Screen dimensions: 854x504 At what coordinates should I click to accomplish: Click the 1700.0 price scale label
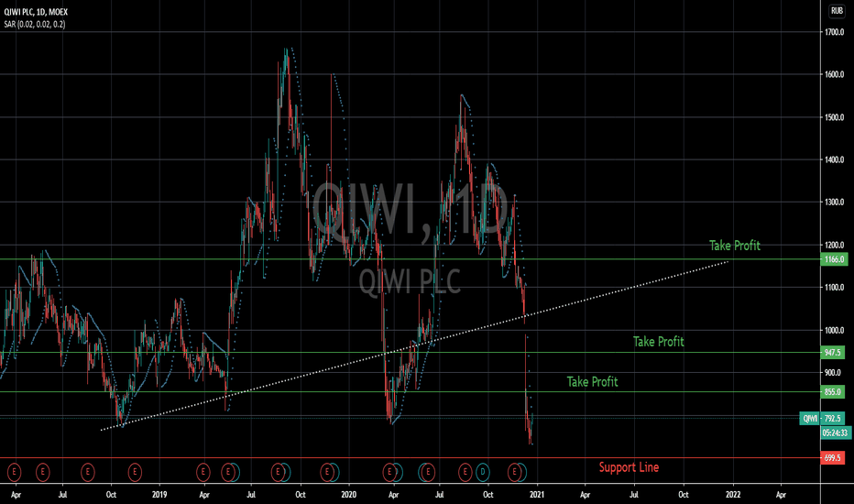(x=833, y=32)
